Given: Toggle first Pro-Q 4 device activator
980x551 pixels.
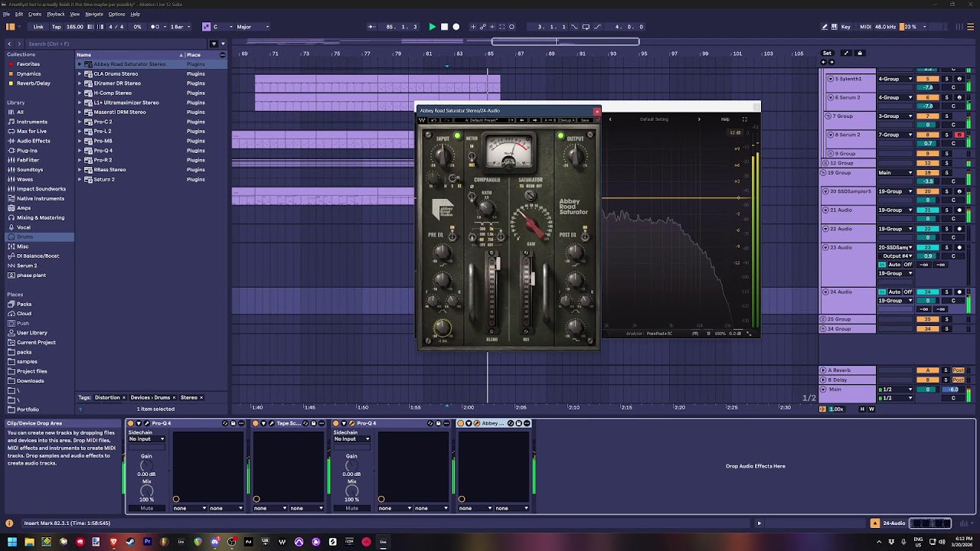Looking at the screenshot, I should (x=131, y=423).
